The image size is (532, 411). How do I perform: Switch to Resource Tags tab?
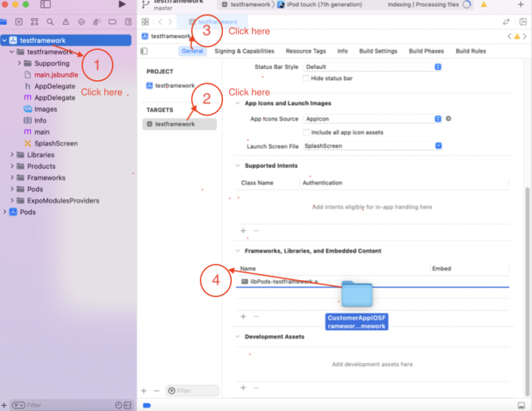coord(305,51)
